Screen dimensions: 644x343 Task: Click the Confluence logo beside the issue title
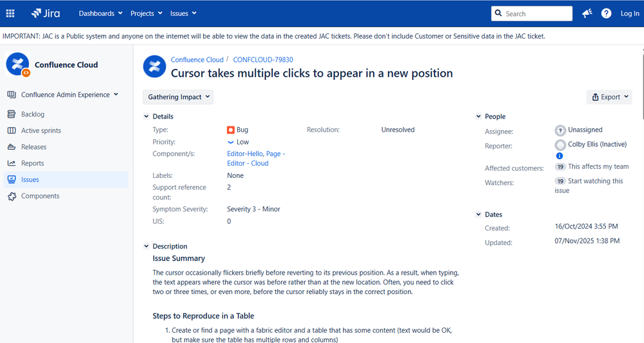tap(155, 66)
